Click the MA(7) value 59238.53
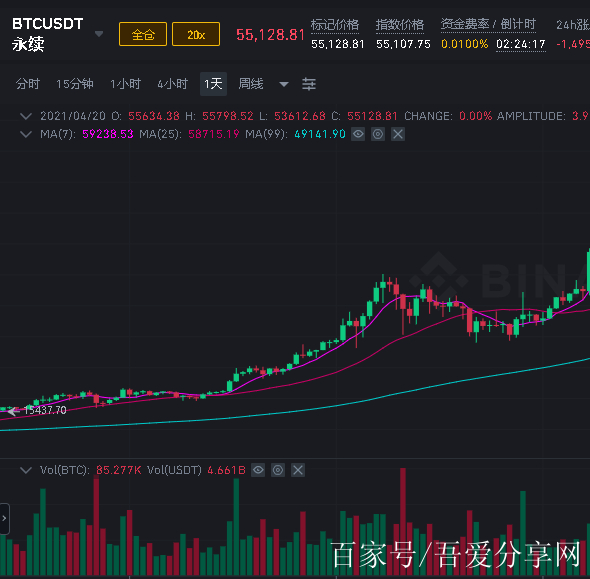Screen dimensions: 590x579 click(108, 134)
